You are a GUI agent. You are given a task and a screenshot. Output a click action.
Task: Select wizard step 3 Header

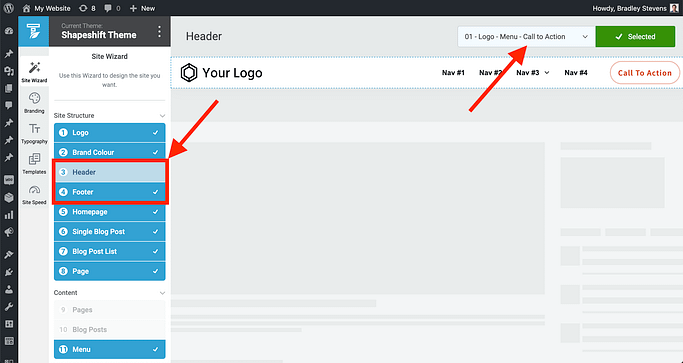point(109,172)
